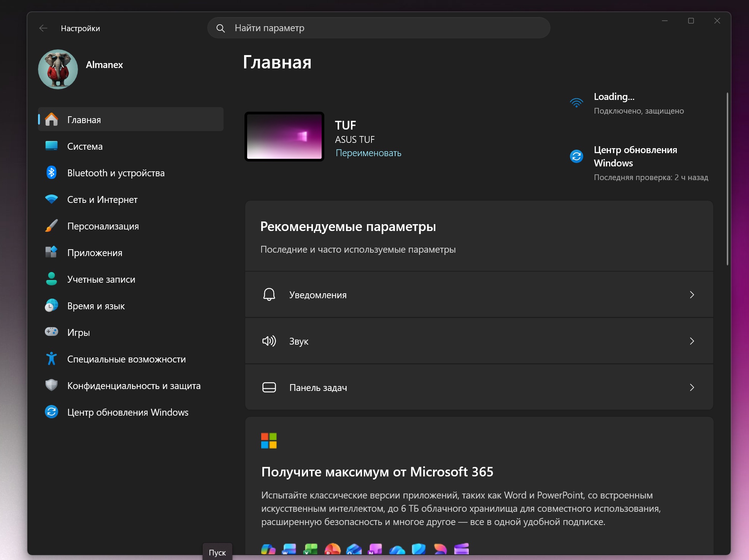Go back with the arrow beside Настройки
The height and width of the screenshot is (560, 749).
[43, 28]
